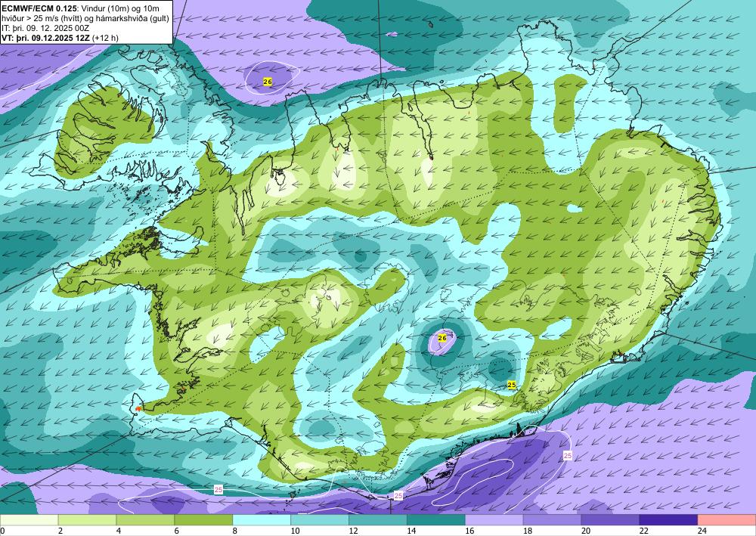Viewport: 756px width, 536px height.
Task: Click the scale number '18' under the color bar
Action: tap(528, 531)
